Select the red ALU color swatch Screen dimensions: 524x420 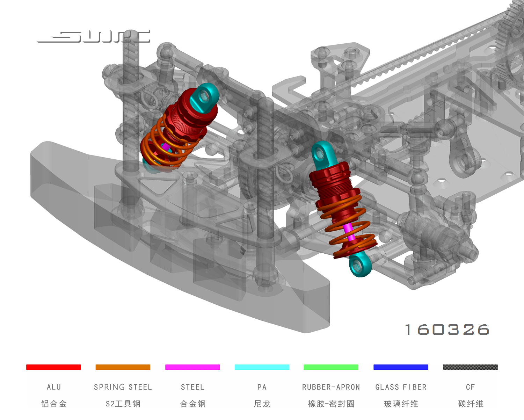(53, 367)
